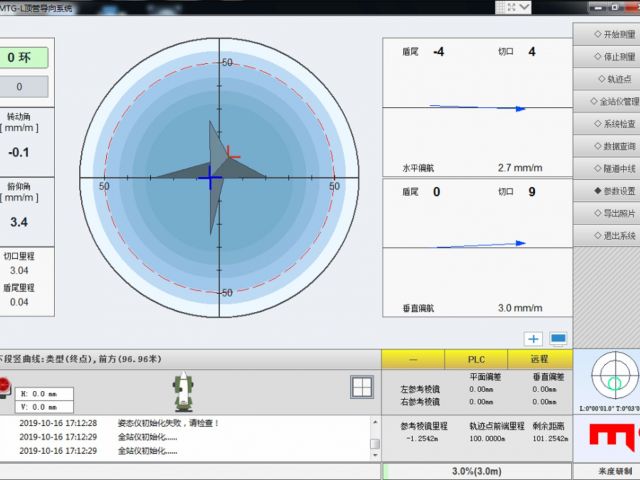Viewport: 640px width, 480px height.
Task: Click the H: 0.0 mm field
Action: pos(44,394)
